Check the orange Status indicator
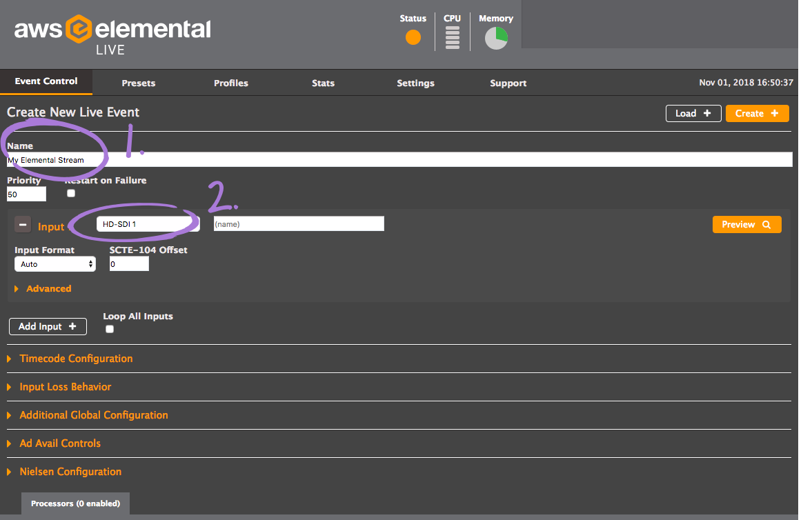Viewport: 812px width, 520px height. [413, 37]
